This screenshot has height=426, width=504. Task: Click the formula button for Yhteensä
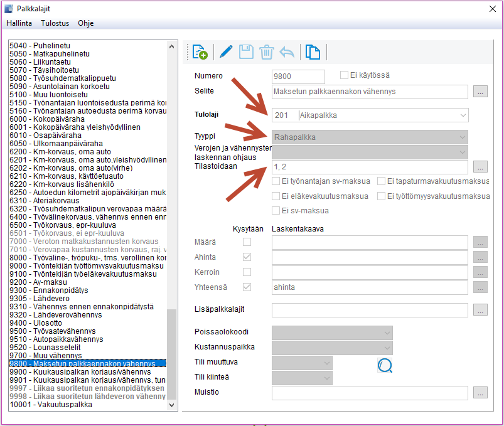[x=480, y=287]
